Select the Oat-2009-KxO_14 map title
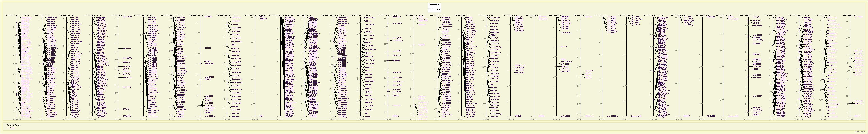 click(x=42, y=15)
